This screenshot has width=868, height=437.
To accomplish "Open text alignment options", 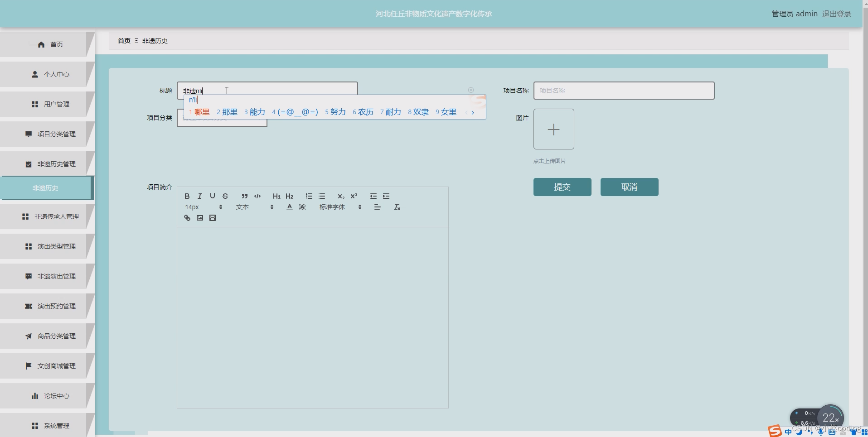I will click(x=377, y=207).
